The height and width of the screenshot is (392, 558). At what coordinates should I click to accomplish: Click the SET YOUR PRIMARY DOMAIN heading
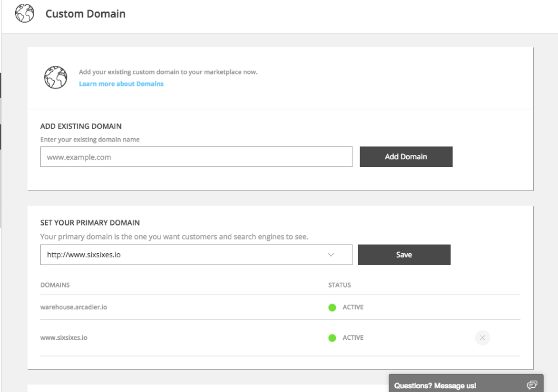[90, 223]
